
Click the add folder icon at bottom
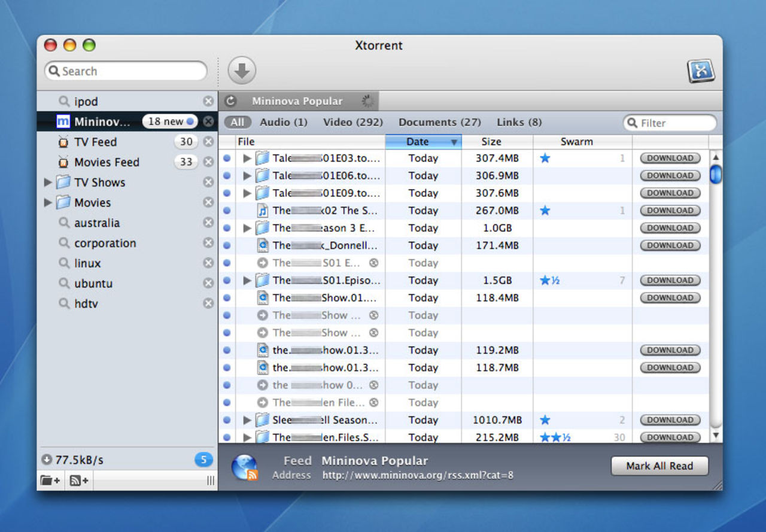point(50,480)
